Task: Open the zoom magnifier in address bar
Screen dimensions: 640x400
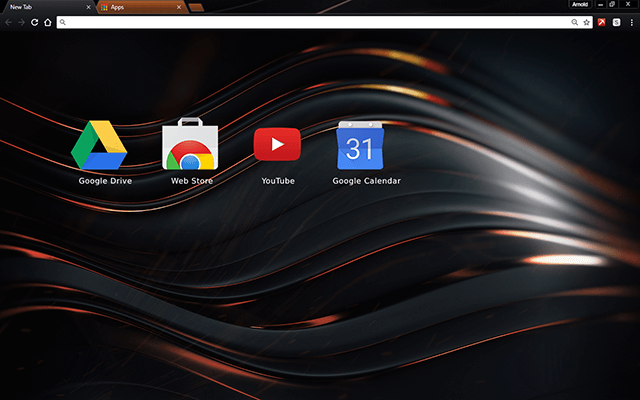Action: coord(574,22)
